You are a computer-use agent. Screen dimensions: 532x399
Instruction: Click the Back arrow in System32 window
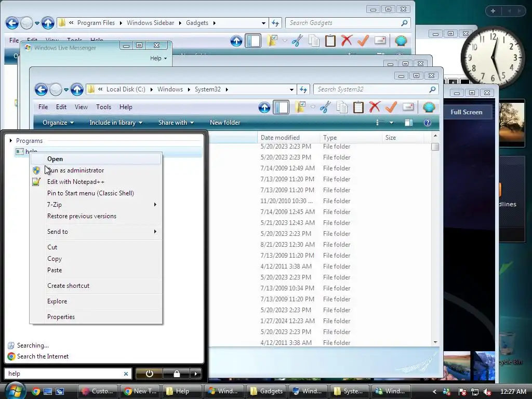[x=42, y=89]
